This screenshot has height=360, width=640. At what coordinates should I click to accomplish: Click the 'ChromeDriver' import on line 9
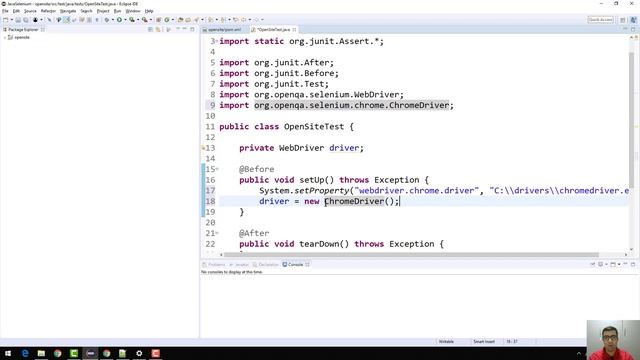tap(351, 105)
